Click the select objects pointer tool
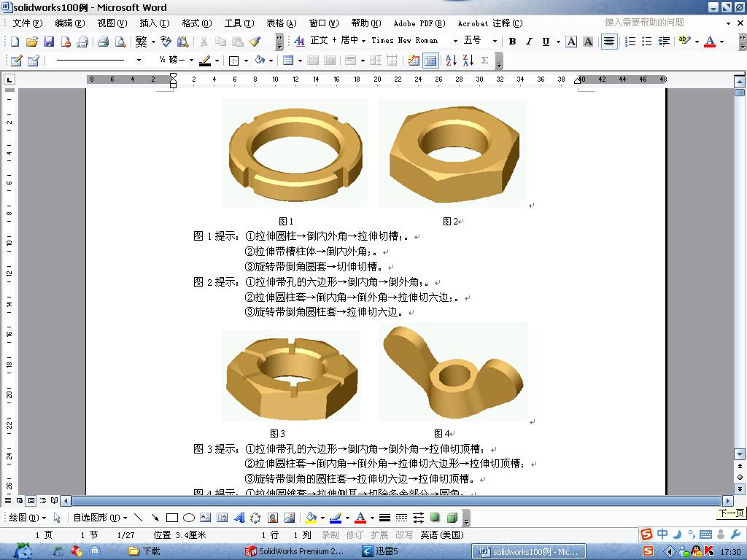Screen dimensions: 747x560 [57, 518]
